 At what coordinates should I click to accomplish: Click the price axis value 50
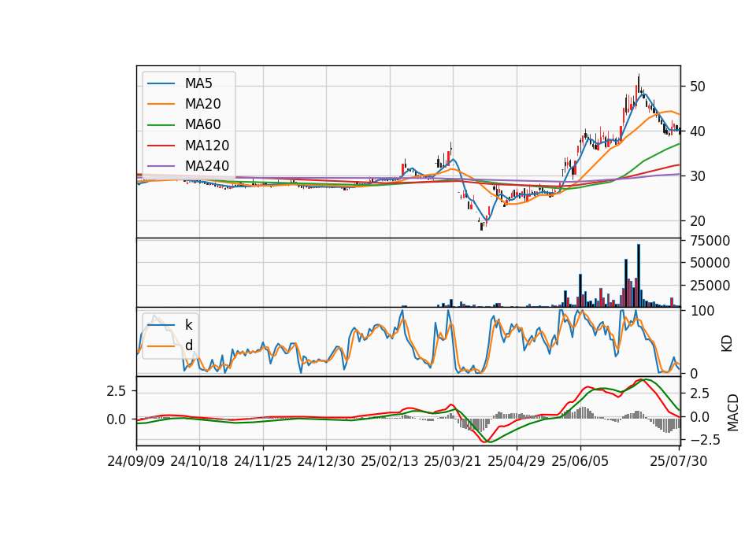click(697, 87)
